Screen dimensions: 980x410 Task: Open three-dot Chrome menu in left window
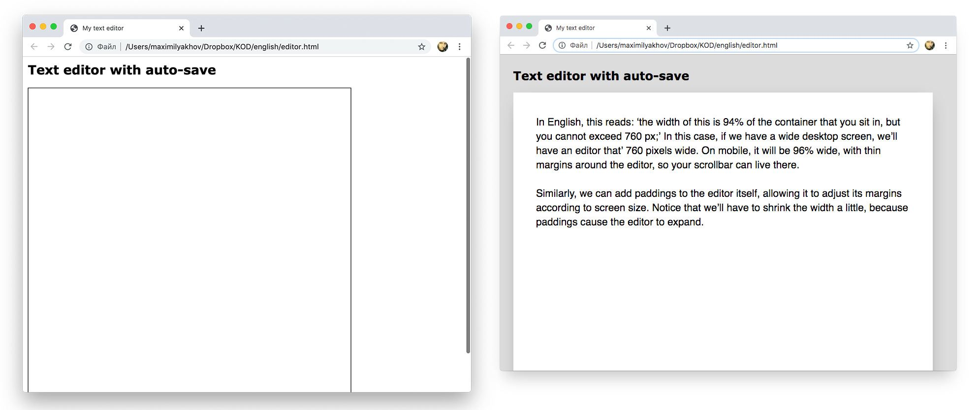(459, 47)
